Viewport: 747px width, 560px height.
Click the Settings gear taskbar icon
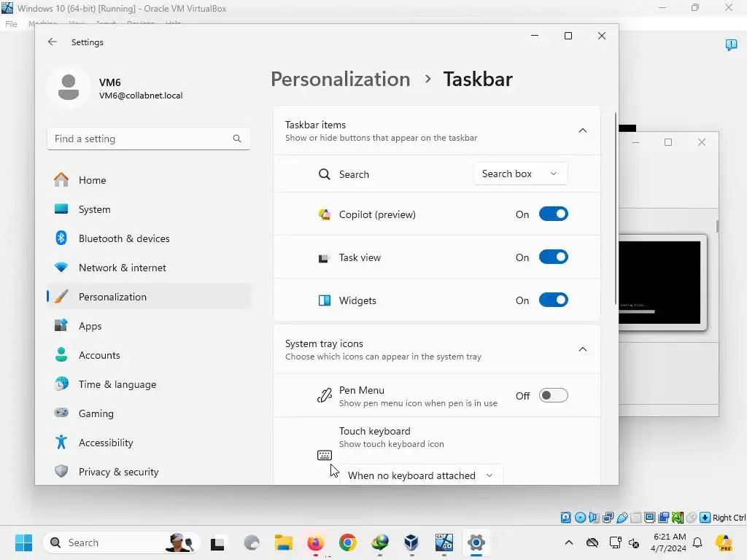(476, 542)
